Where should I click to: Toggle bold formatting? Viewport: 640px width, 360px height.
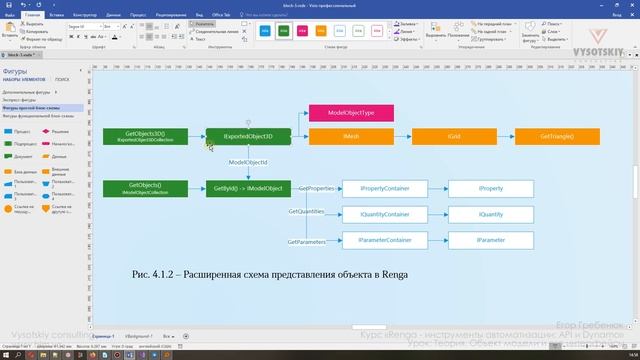tap(71, 37)
